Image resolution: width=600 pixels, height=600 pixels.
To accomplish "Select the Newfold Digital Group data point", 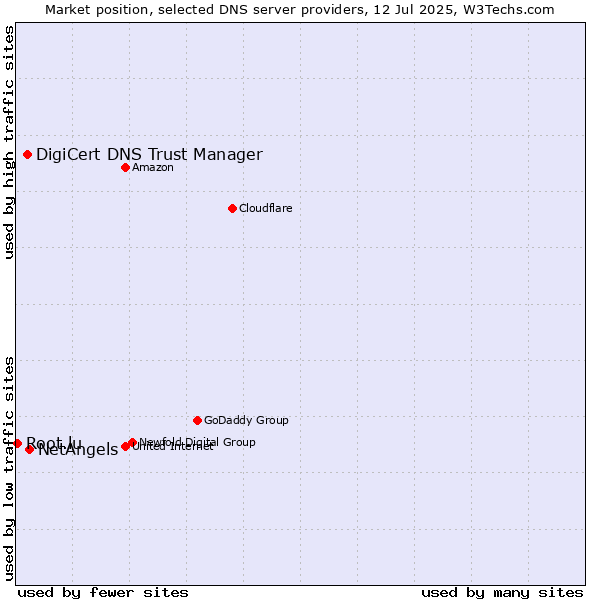I will [x=132, y=442].
